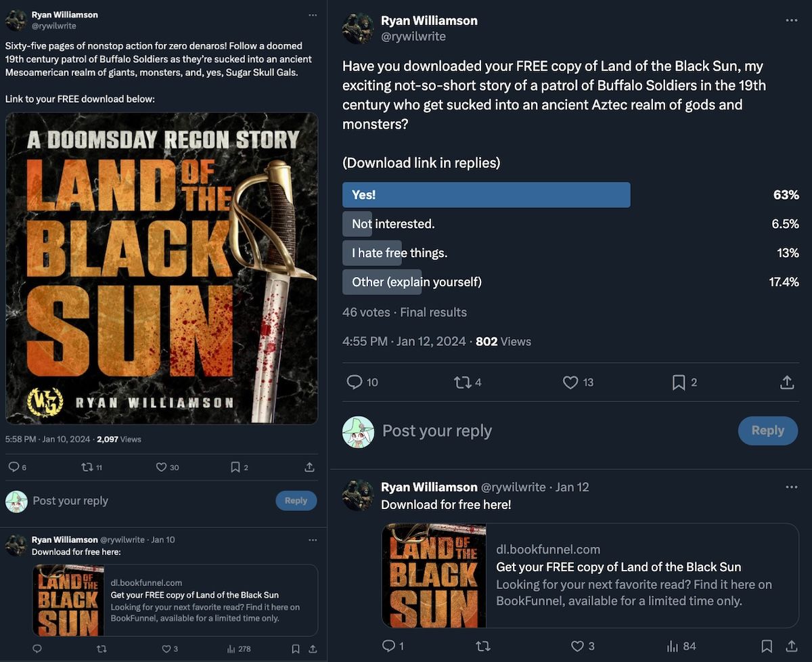Bookmark the poll tweet
Screen dimensions: 812x662
tap(679, 382)
